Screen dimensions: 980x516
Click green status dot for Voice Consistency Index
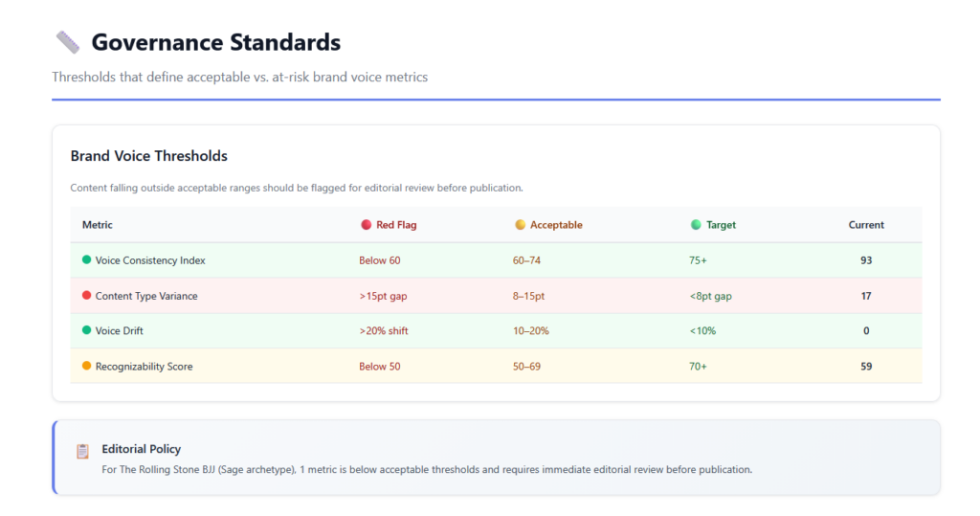86,260
